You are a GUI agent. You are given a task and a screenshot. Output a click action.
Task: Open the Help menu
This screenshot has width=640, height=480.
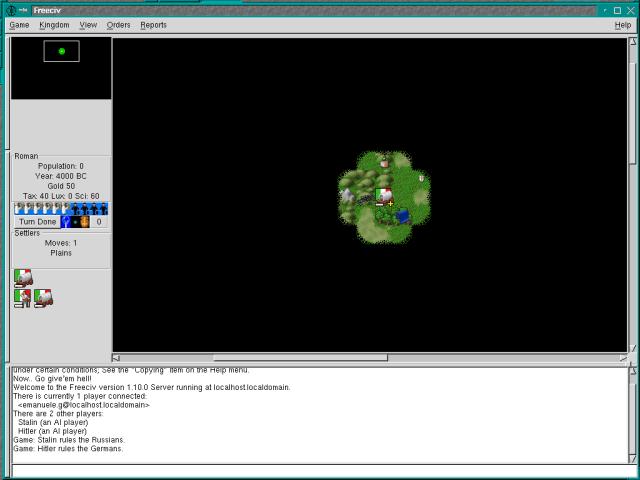(623, 25)
